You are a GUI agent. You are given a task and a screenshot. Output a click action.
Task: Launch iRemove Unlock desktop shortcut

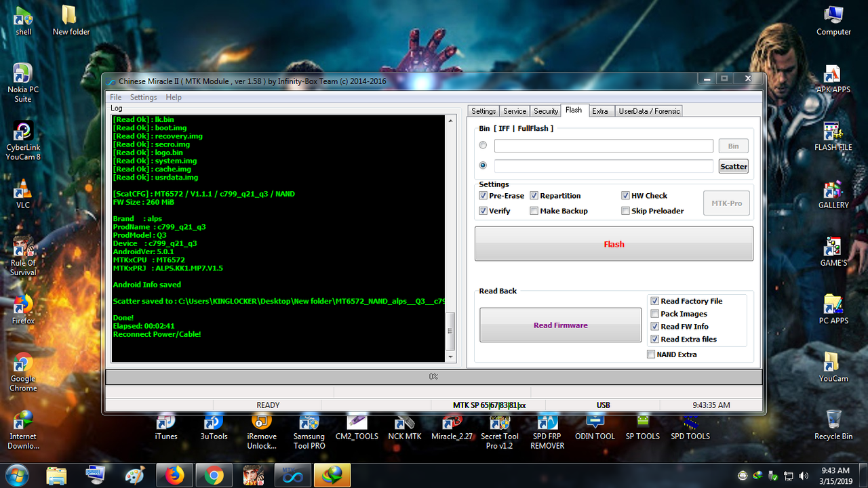262,432
